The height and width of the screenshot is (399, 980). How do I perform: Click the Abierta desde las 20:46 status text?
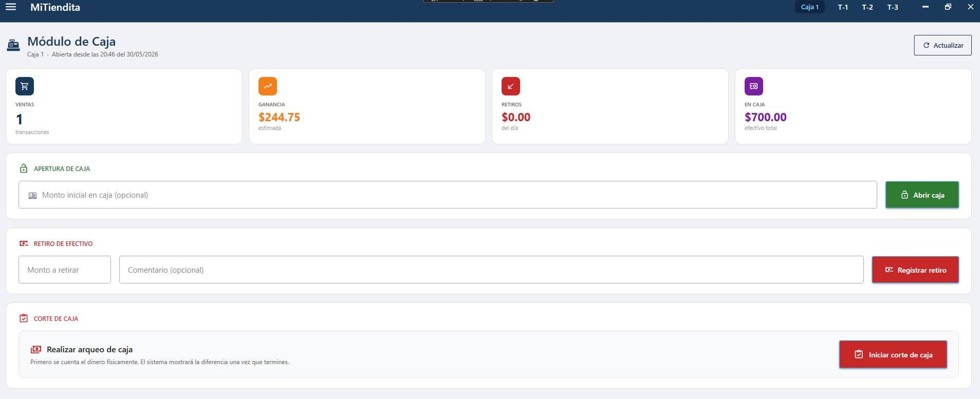pos(105,54)
